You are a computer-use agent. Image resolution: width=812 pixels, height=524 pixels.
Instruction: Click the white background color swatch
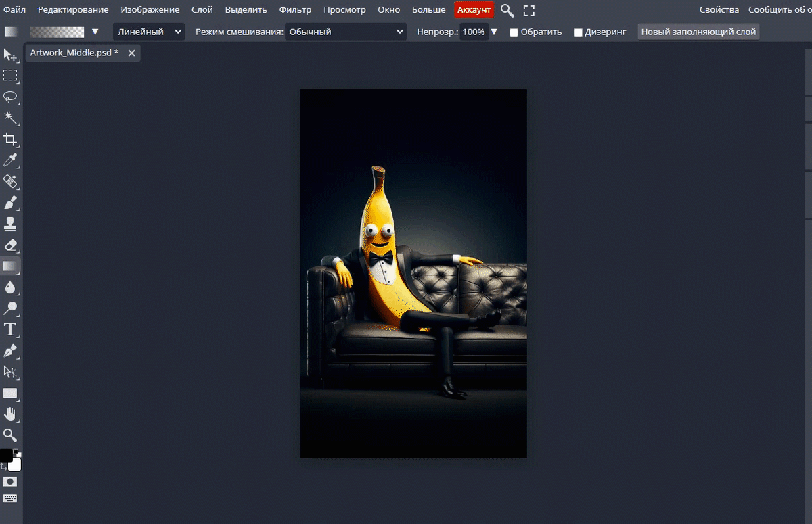16,466
